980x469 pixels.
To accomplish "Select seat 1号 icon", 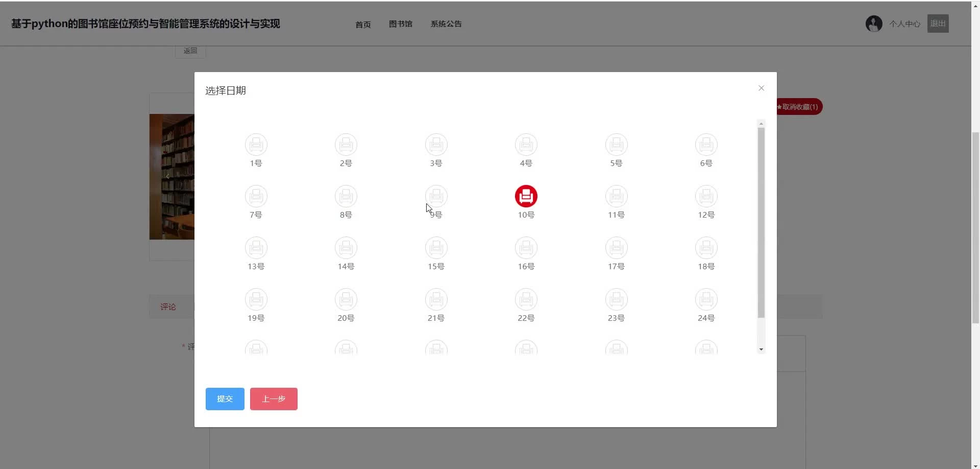I will pyautogui.click(x=256, y=145).
